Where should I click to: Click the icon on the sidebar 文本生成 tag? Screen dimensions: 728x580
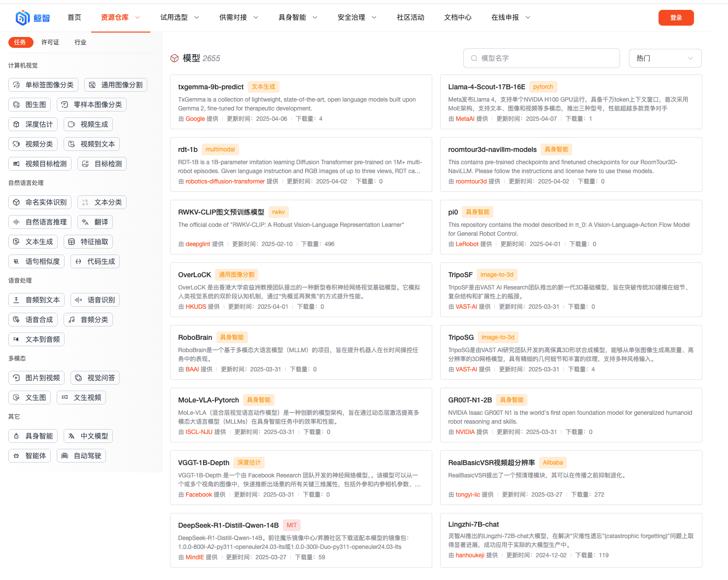tap(16, 242)
